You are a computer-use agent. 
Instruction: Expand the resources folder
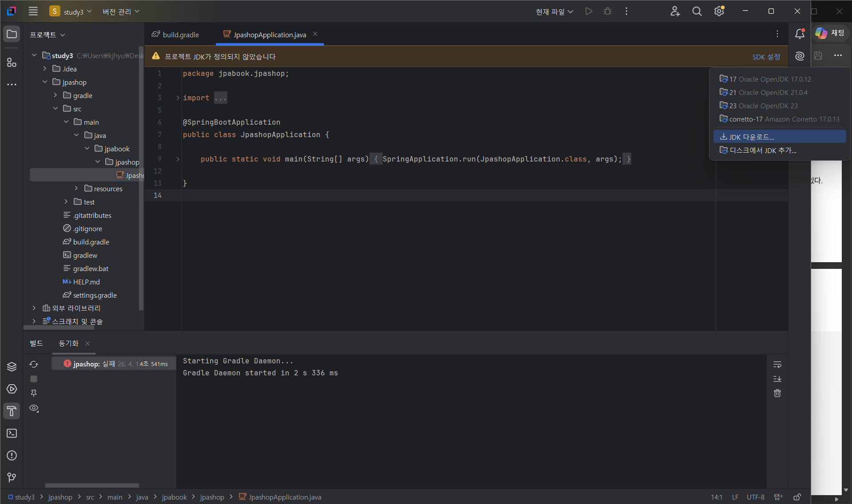click(76, 189)
